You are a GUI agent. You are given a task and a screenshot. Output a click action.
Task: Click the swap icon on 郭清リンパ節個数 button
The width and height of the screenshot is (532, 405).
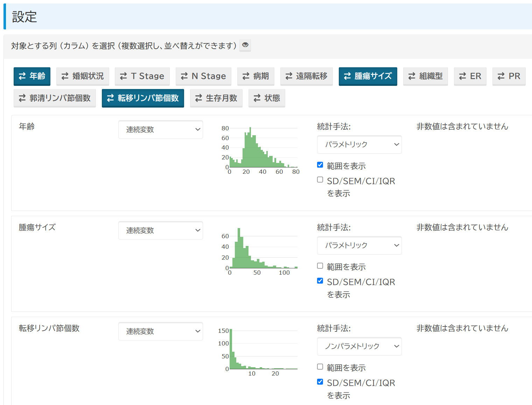[x=22, y=98]
